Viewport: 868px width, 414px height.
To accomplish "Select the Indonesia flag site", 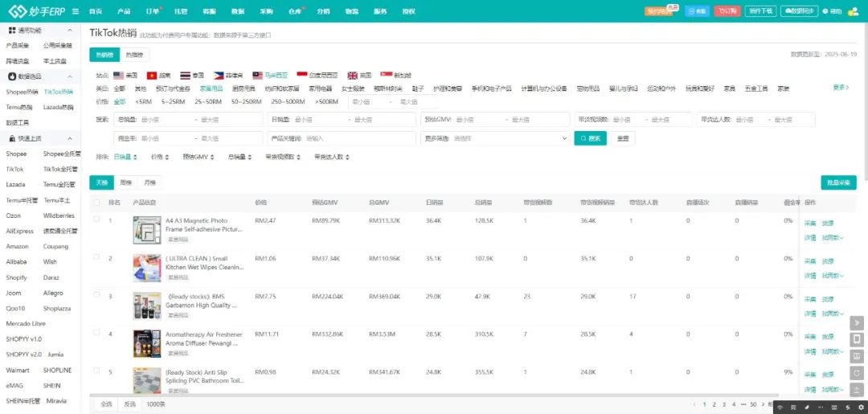I will [x=301, y=76].
